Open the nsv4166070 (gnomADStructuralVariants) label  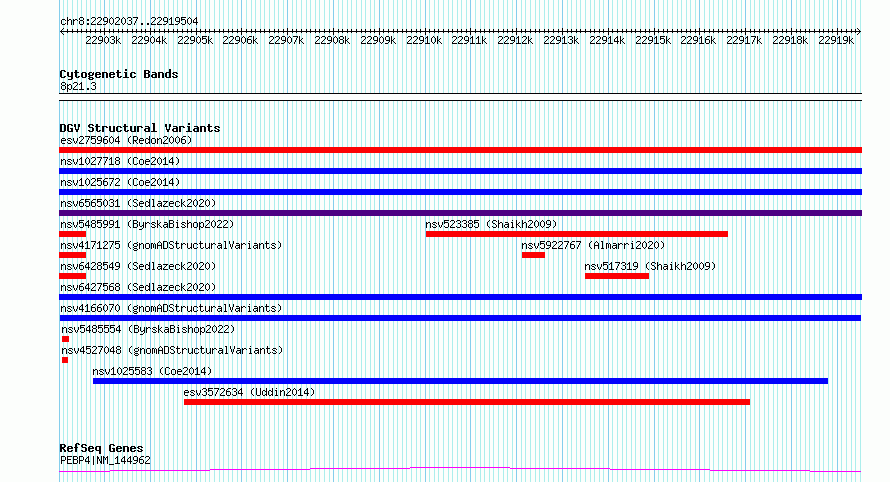pos(171,308)
